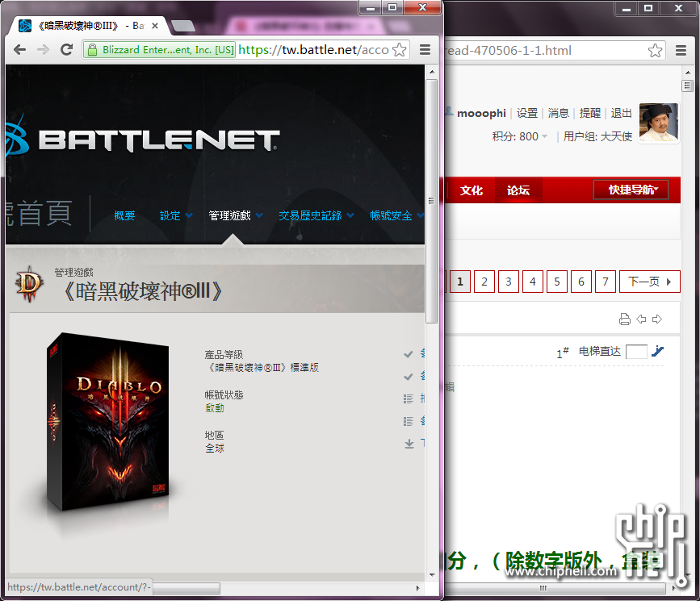Viewport: 700px width, 601px height.
Task: Go to forum page 6
Action: (x=581, y=282)
